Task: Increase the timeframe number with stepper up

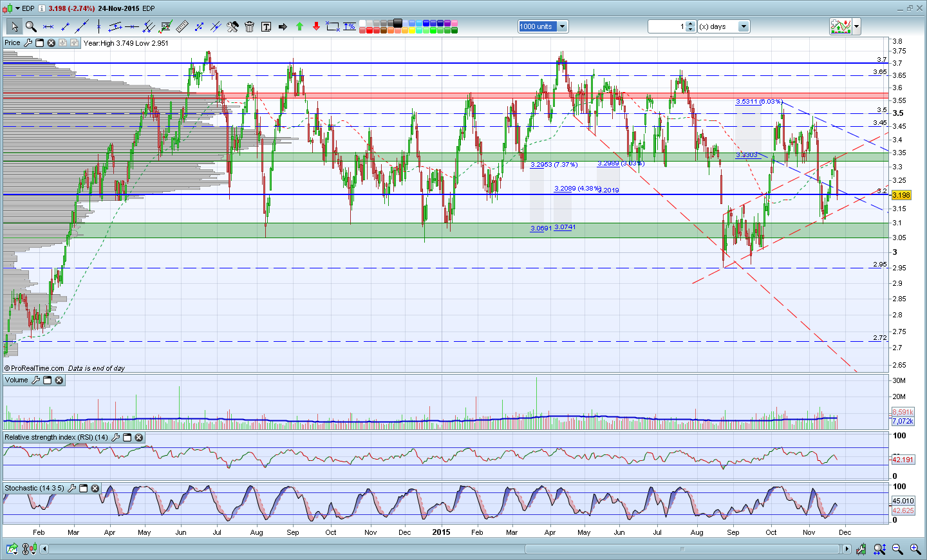Action: (x=691, y=24)
